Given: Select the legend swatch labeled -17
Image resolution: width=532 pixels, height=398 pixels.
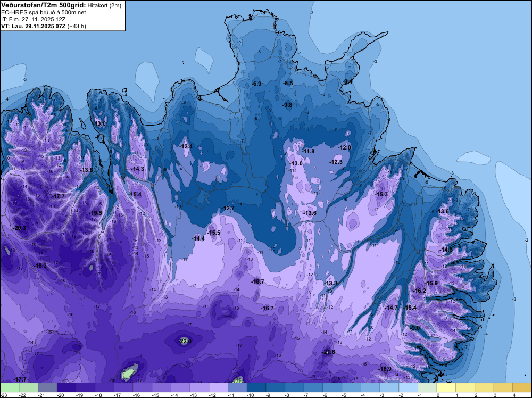Looking at the screenshot, I should click(x=123, y=387).
